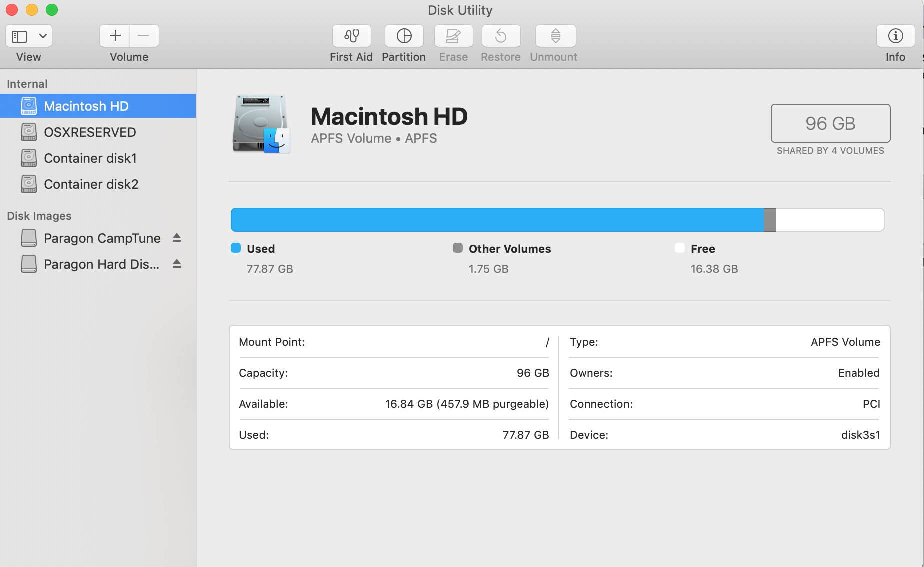Click the Unmount toolbar icon
Viewport: 924px width, 567px height.
click(x=555, y=36)
